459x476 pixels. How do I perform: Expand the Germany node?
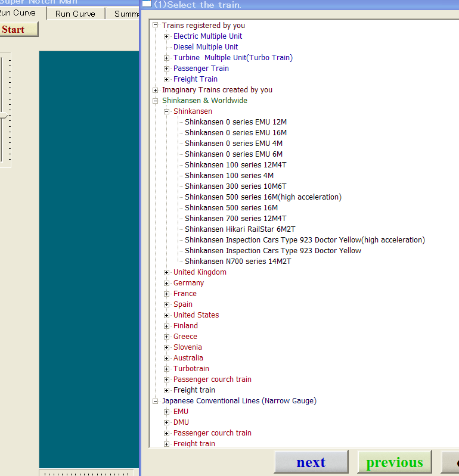coord(166,283)
